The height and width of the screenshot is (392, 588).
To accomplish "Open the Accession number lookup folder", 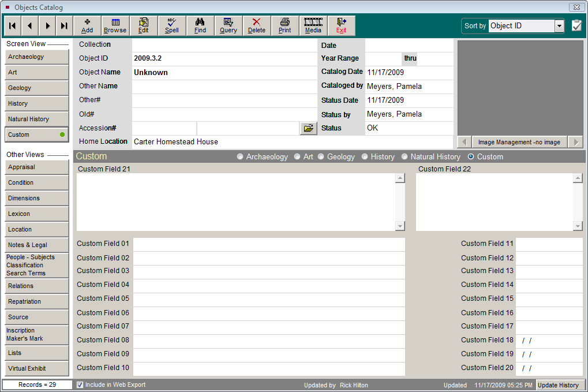I will coord(308,128).
